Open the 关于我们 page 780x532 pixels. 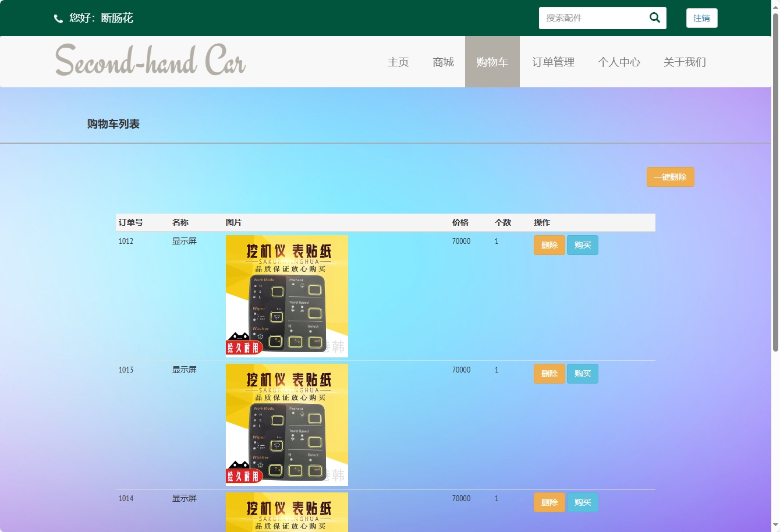(685, 62)
